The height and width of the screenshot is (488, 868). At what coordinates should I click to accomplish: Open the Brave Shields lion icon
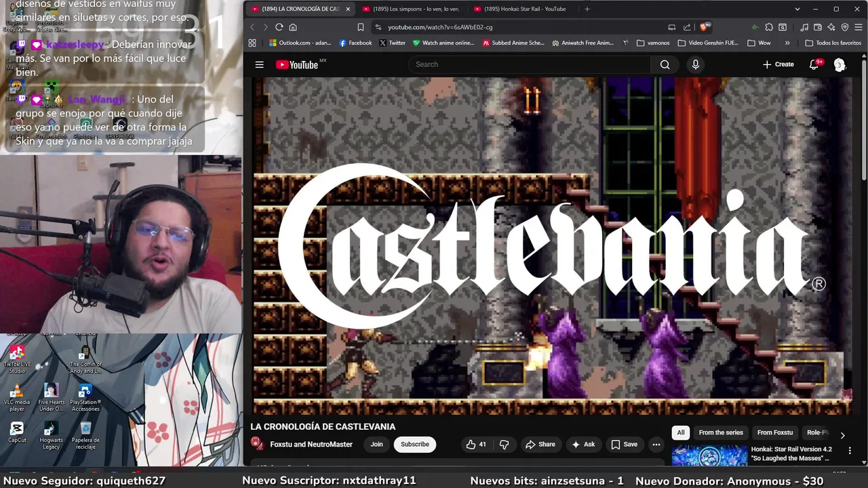pos(705,27)
